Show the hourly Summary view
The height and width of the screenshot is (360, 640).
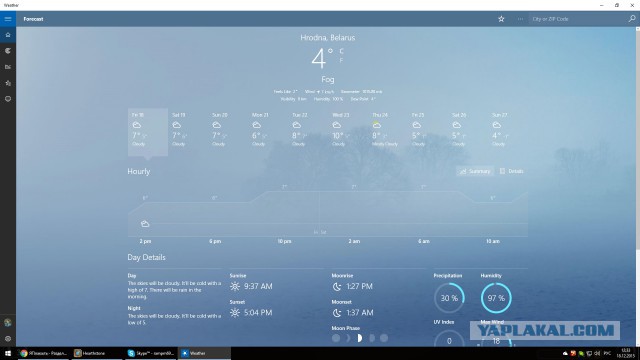(475, 171)
